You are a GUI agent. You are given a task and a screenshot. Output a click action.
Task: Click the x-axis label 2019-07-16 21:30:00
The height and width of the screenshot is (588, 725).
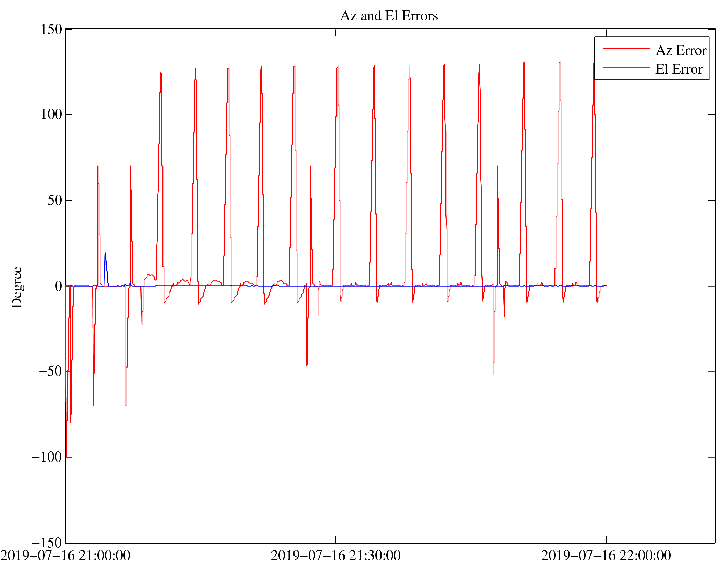tap(335, 556)
